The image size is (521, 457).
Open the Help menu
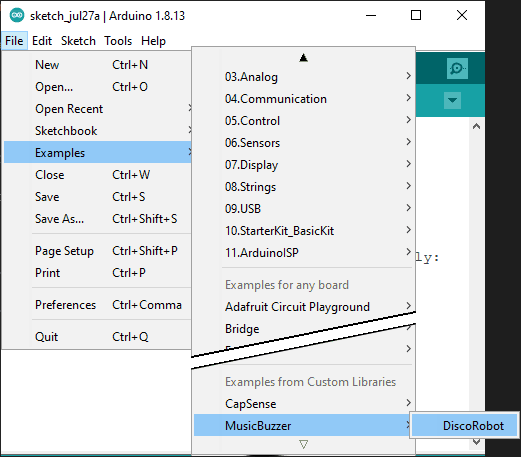point(153,41)
